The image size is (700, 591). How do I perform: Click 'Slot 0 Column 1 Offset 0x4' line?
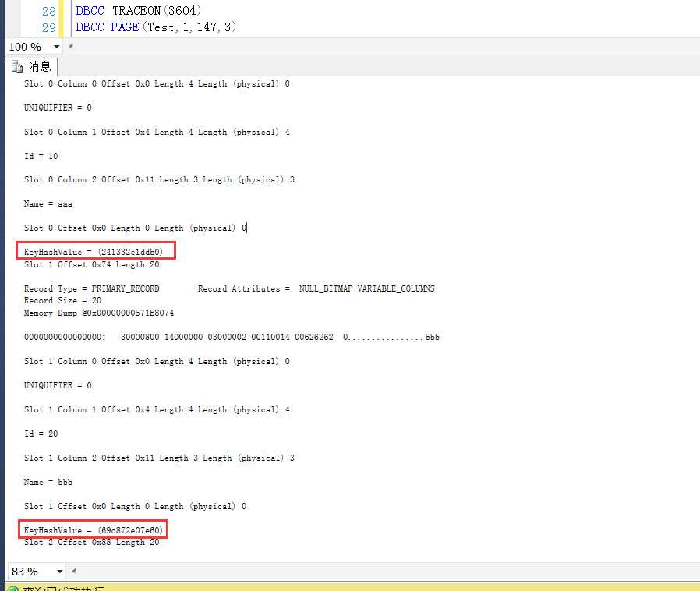(x=157, y=132)
